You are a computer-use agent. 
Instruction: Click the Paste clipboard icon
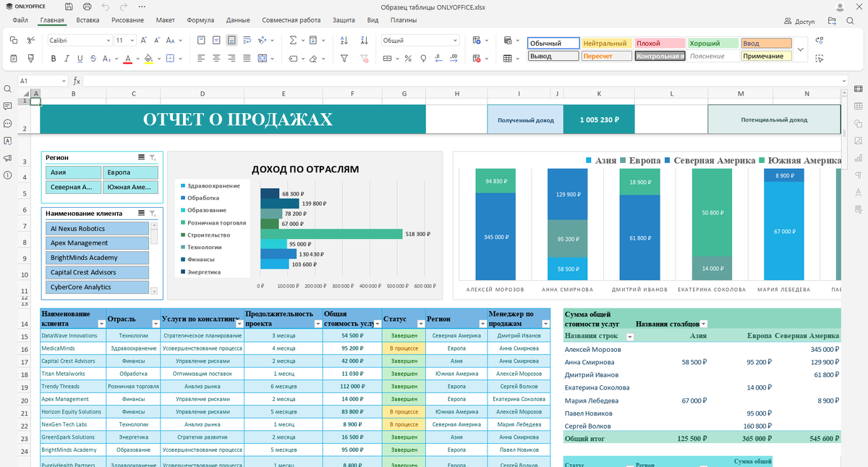click(13, 58)
